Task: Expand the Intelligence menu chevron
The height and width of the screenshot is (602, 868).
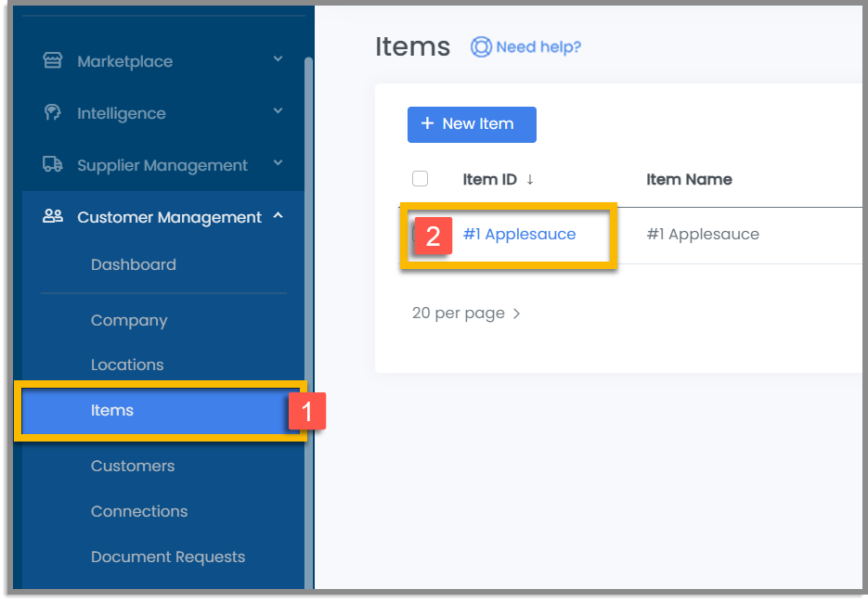Action: (x=278, y=110)
